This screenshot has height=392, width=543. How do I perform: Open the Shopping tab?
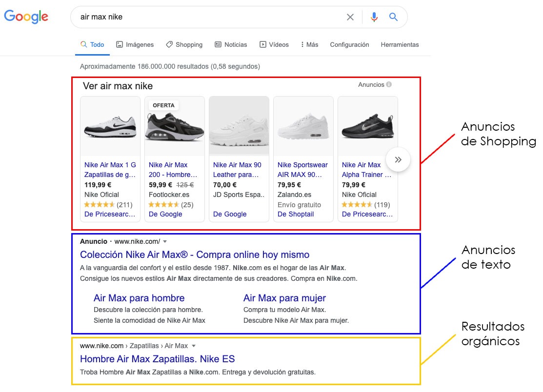pyautogui.click(x=184, y=45)
